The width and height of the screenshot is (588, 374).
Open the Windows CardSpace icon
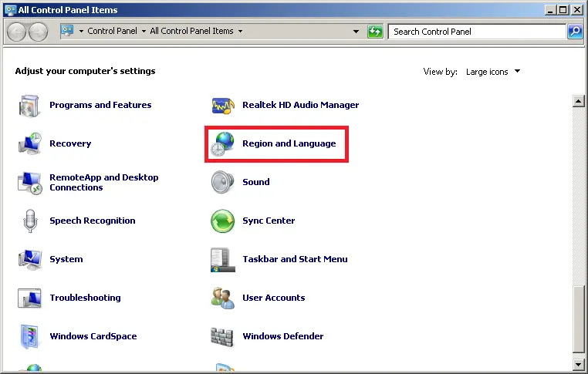[29, 336]
